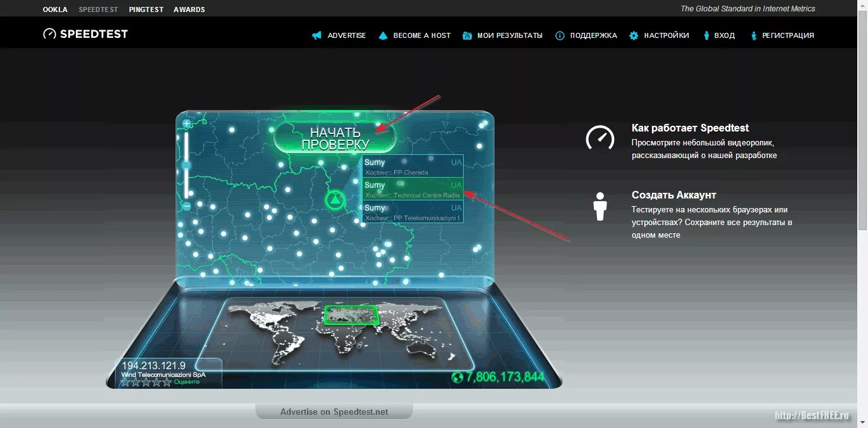Click the IP address 194.213.121.9
The height and width of the screenshot is (428, 868).
pos(154,365)
